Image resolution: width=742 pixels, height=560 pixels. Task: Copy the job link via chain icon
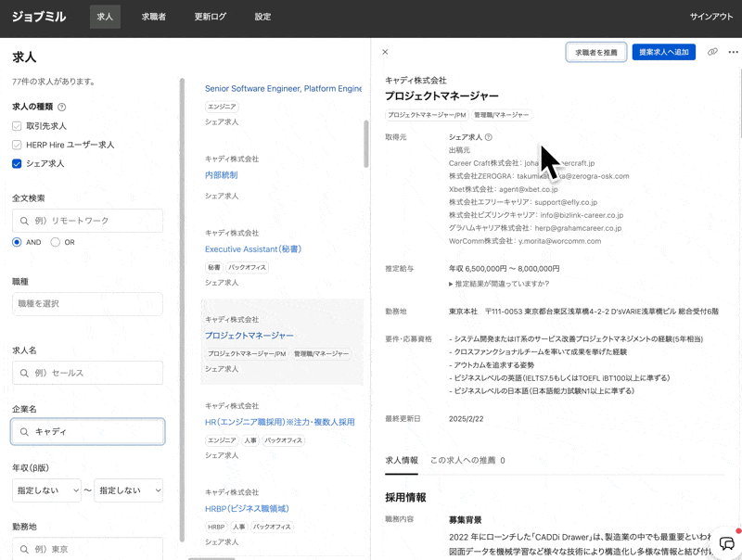(x=712, y=52)
